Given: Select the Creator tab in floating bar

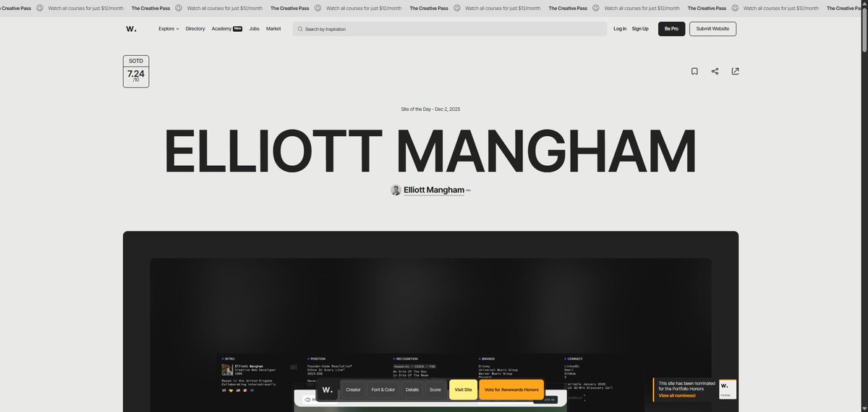Looking at the screenshot, I should (353, 390).
